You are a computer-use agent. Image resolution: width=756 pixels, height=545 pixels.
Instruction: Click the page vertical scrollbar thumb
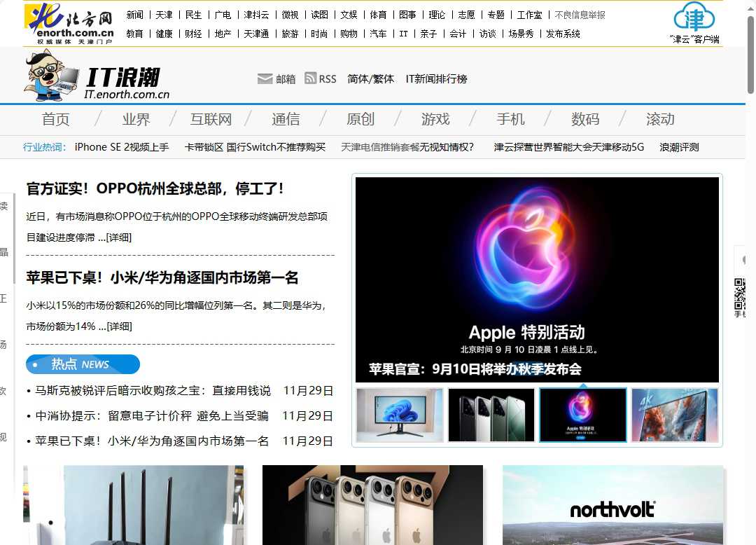point(750,55)
